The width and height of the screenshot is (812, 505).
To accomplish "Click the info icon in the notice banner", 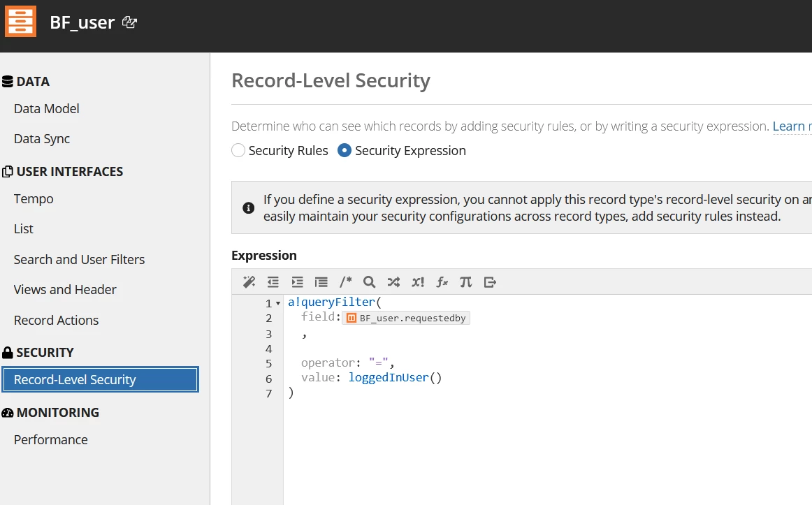I will click(249, 208).
